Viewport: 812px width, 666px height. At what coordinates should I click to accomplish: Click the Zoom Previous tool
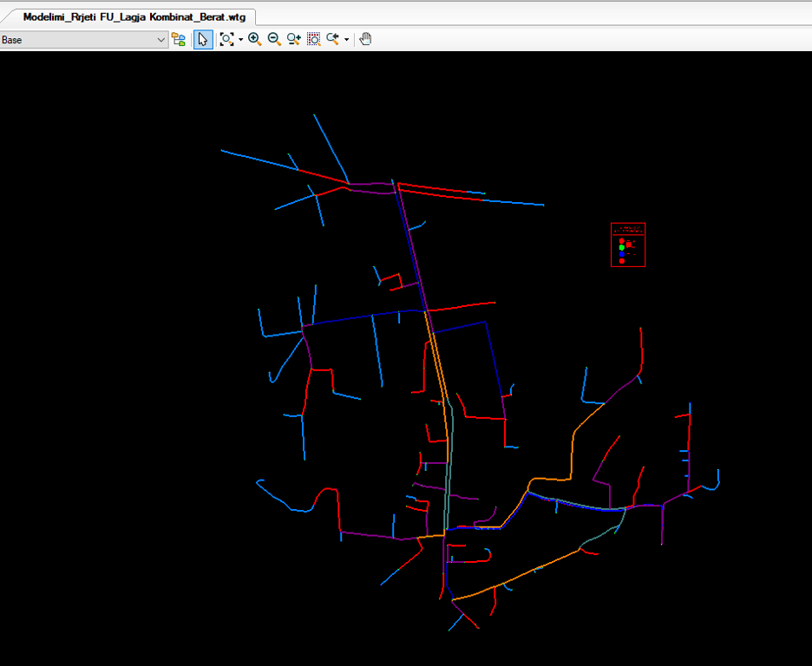pos(333,39)
